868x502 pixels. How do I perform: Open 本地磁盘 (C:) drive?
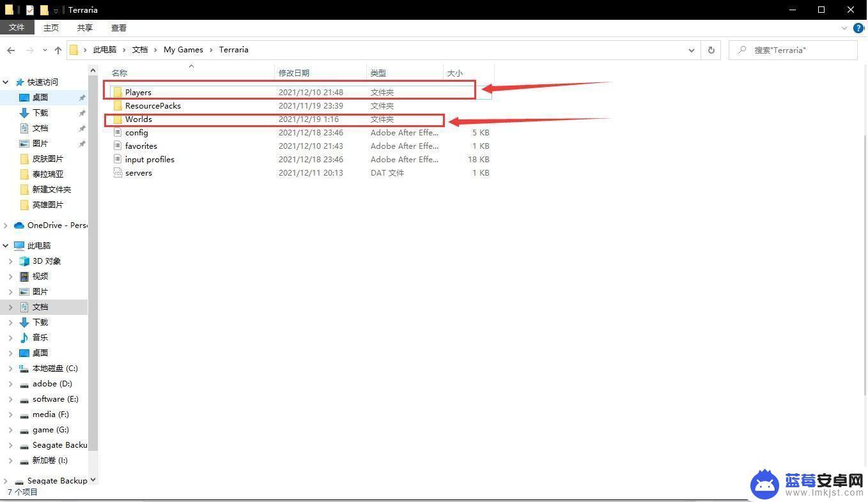click(55, 368)
